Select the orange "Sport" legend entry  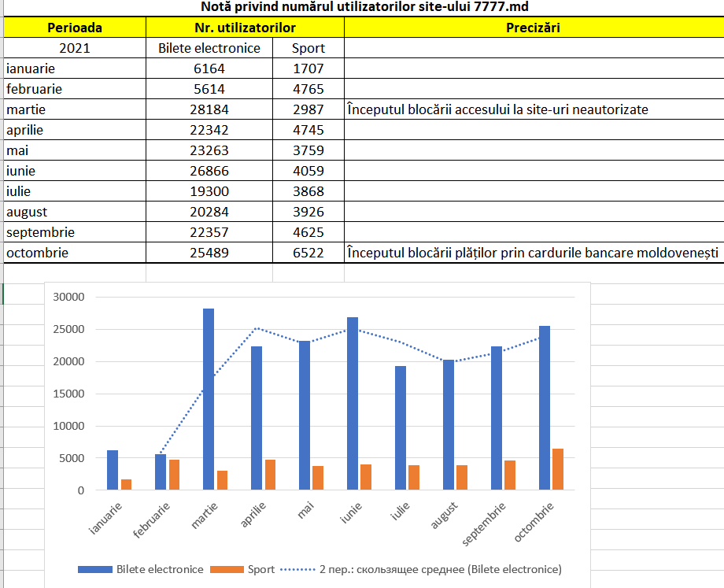pos(257,569)
